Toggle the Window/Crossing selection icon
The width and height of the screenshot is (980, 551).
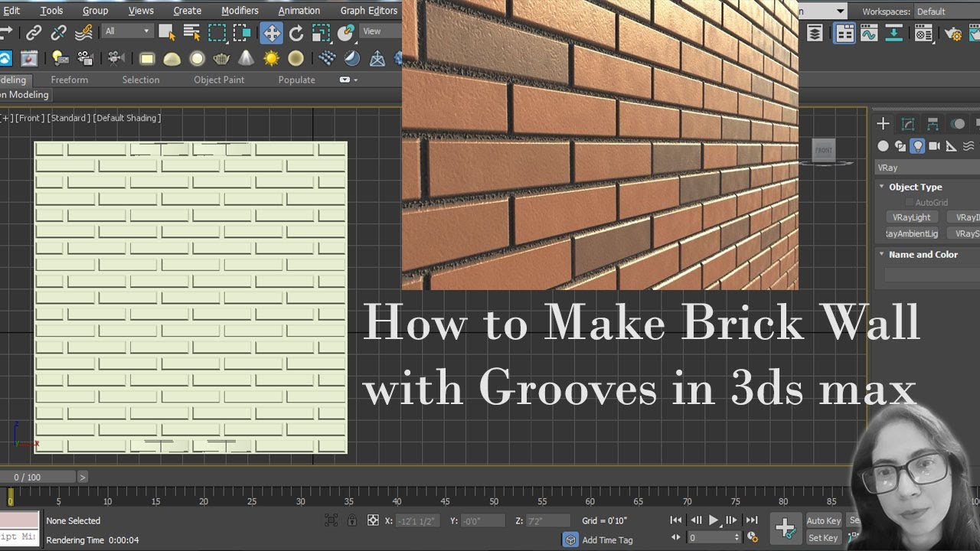(243, 32)
